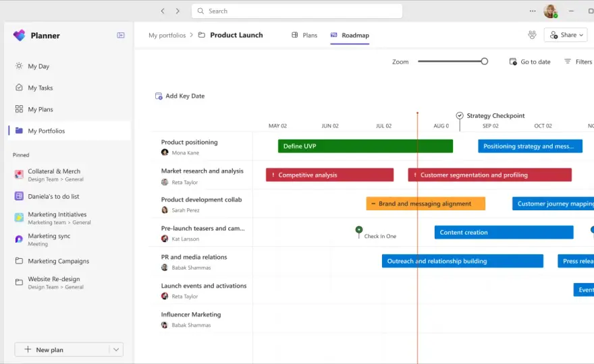Click My portfolios breadcrumb link
The width and height of the screenshot is (594, 364).
(167, 35)
